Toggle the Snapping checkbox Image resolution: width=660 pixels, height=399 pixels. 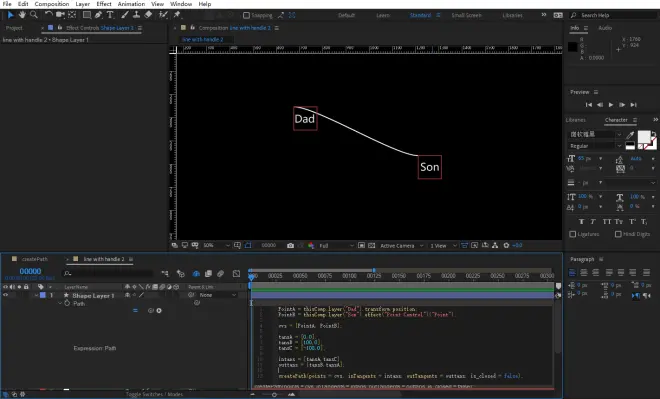pos(246,15)
